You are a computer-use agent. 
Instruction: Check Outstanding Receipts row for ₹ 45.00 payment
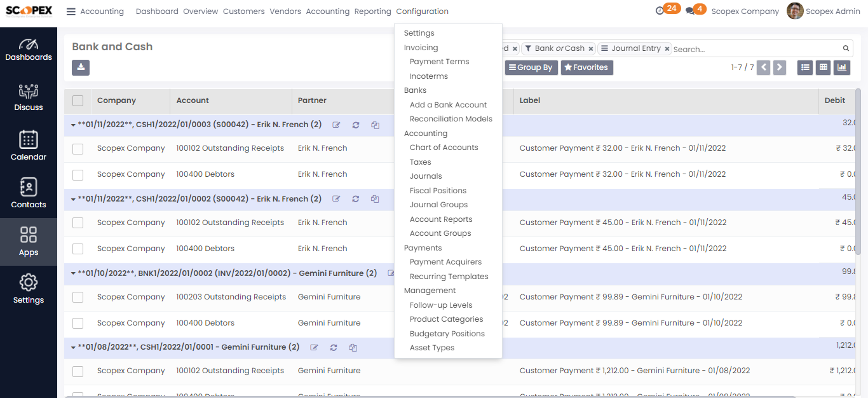[x=78, y=223]
